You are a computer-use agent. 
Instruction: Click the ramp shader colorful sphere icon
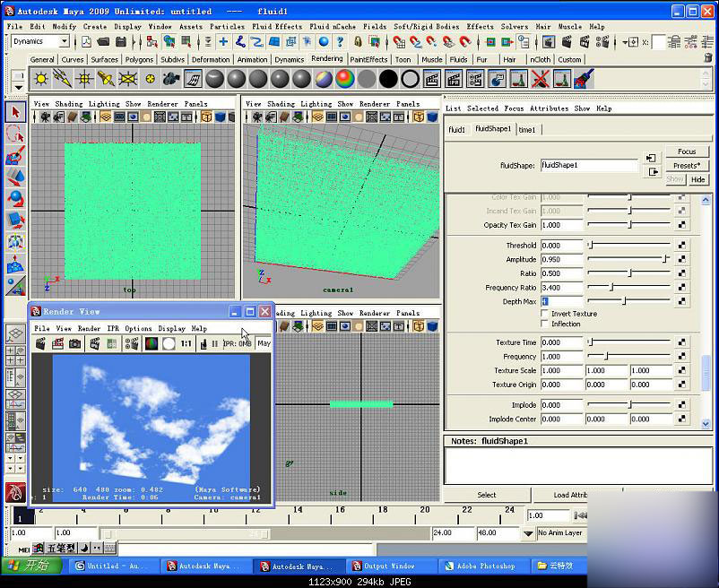pos(345,79)
